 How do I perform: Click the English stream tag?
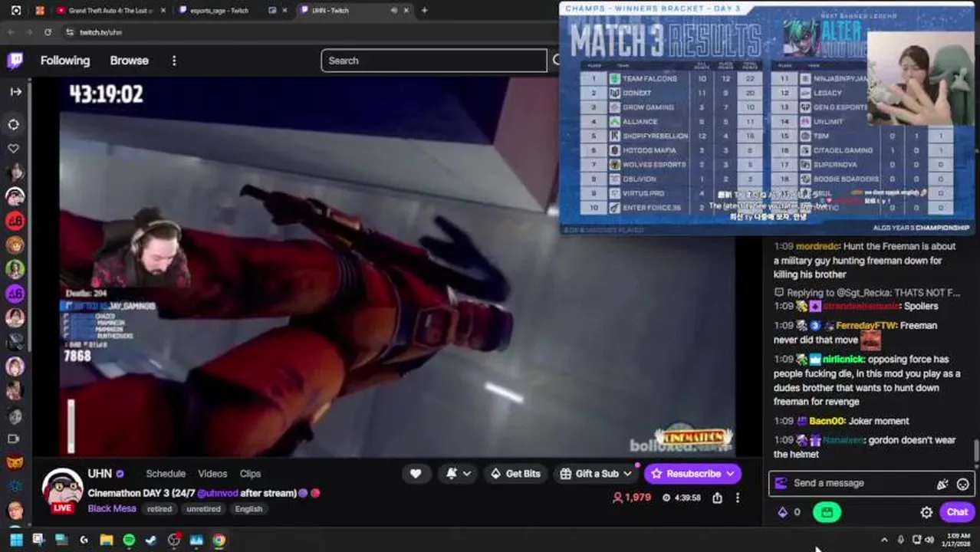tap(248, 509)
